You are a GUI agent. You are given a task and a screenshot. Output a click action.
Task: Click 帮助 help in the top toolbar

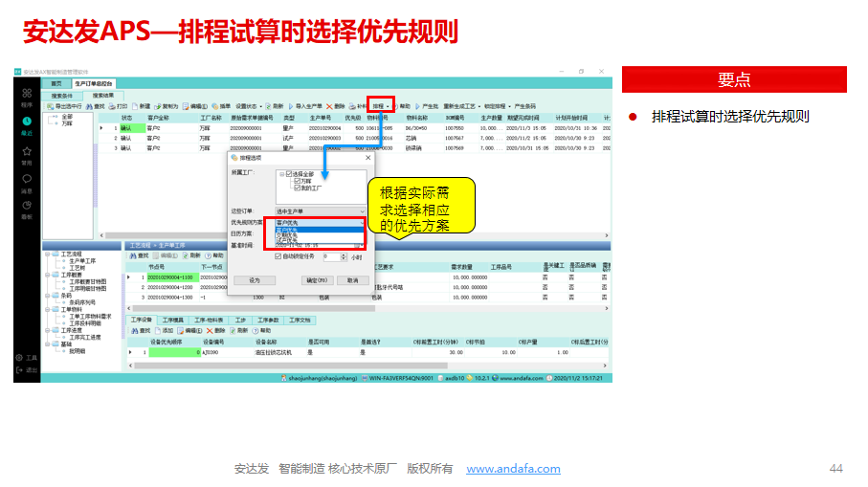(403, 106)
